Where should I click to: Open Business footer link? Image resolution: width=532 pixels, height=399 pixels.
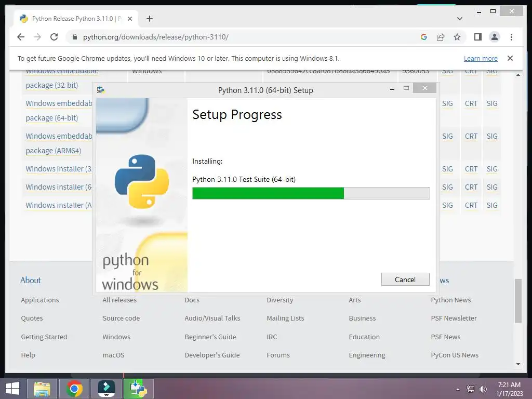coord(362,318)
